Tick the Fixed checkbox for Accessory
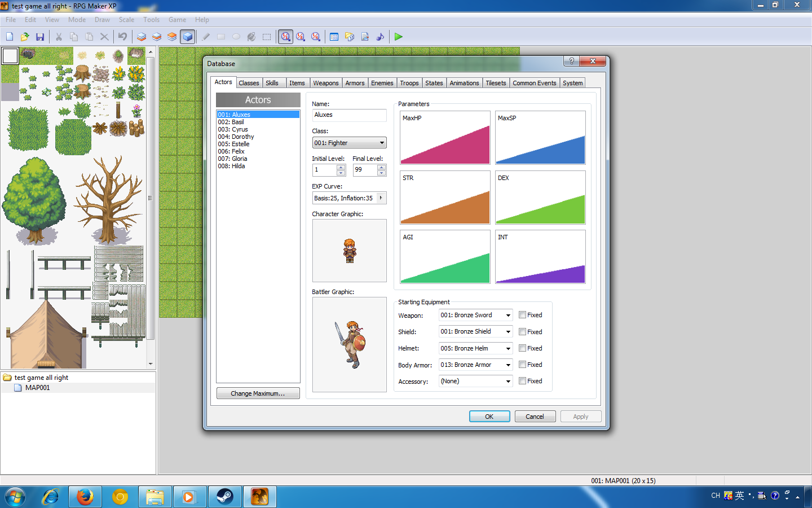This screenshot has height=508, width=812. click(x=522, y=380)
